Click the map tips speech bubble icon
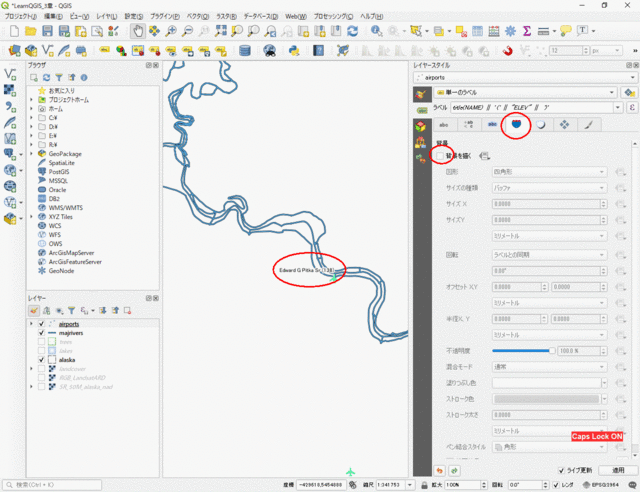The image size is (640, 492). pos(566,31)
